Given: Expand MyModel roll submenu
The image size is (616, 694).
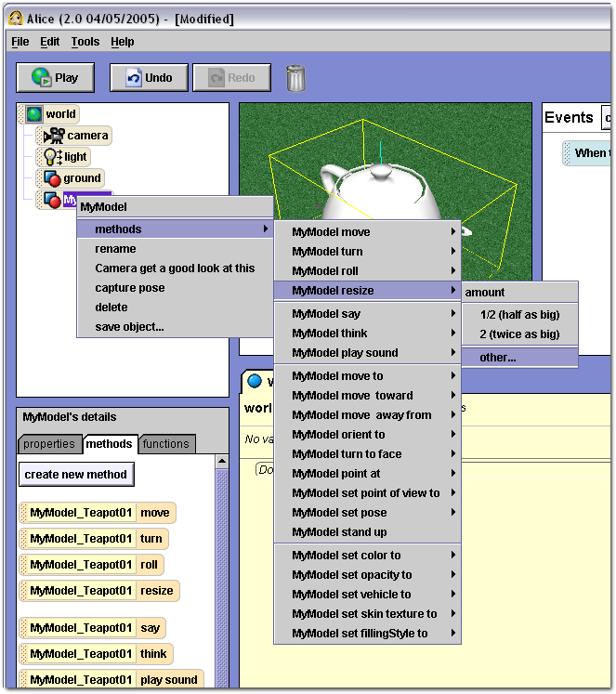Looking at the screenshot, I should tap(367, 271).
